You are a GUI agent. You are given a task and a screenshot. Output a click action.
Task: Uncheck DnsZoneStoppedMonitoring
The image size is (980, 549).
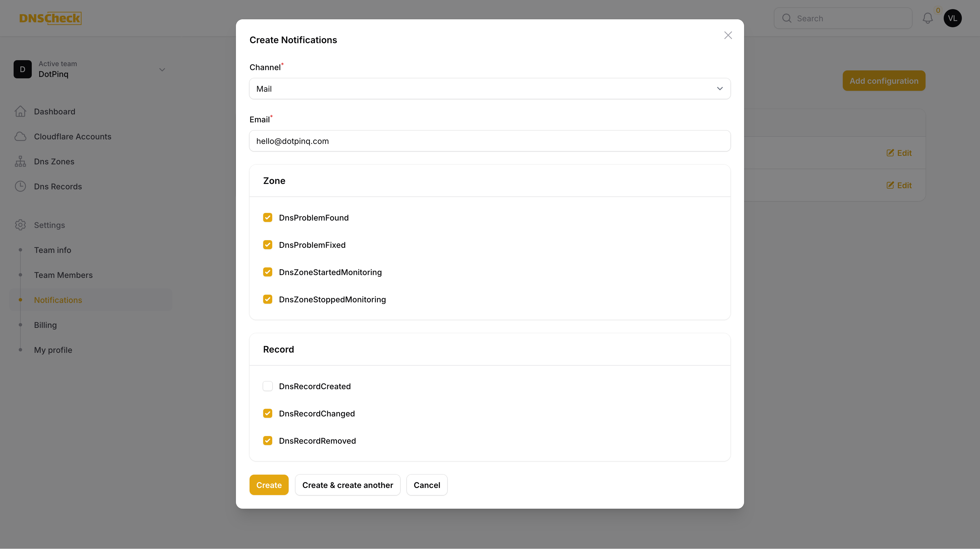tap(268, 299)
